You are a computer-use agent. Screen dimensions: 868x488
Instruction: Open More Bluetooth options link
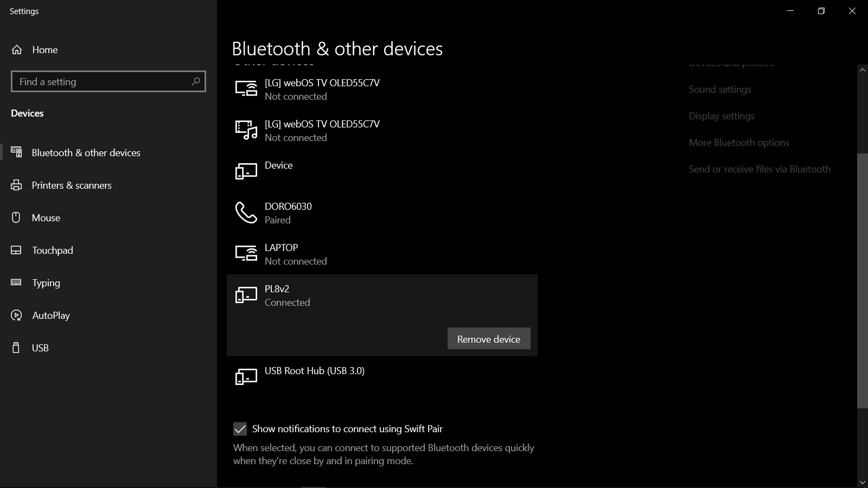739,143
